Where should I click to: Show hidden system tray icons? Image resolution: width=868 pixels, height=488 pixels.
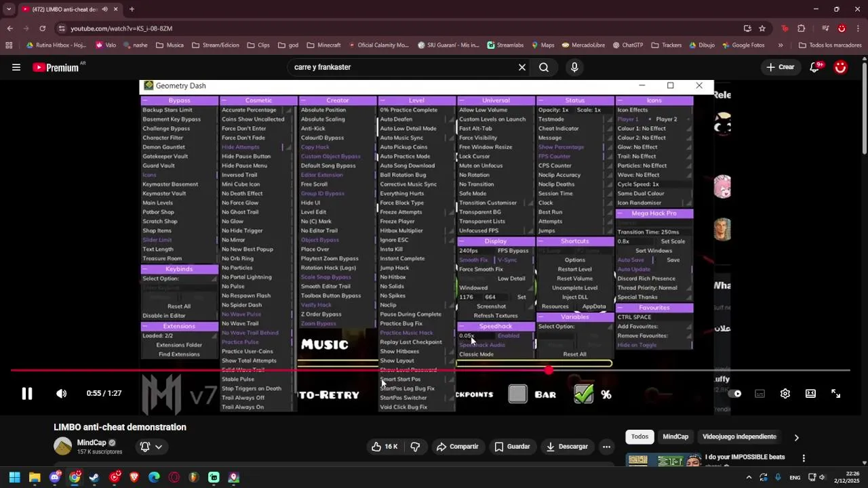pyautogui.click(x=749, y=478)
